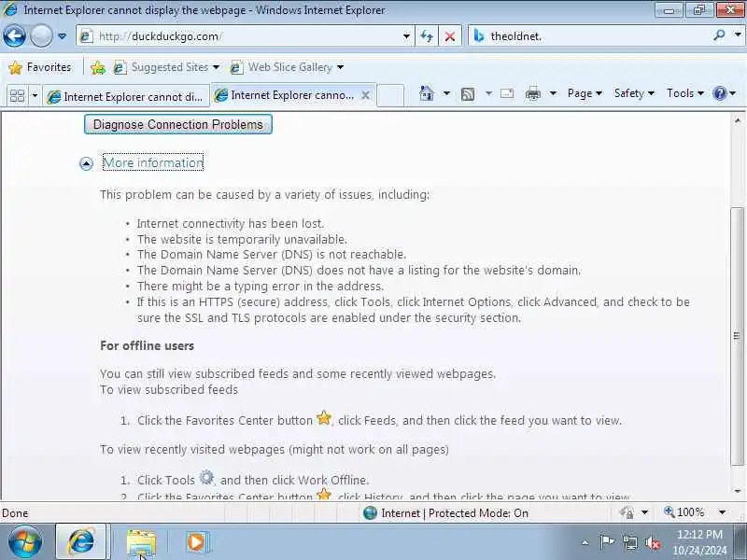This screenshot has height=560, width=747.
Task: Open the Page menu
Action: click(x=585, y=93)
